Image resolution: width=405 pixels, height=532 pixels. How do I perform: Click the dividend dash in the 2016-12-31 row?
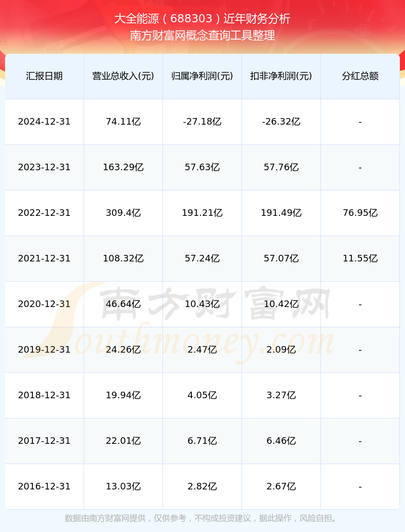click(x=360, y=487)
